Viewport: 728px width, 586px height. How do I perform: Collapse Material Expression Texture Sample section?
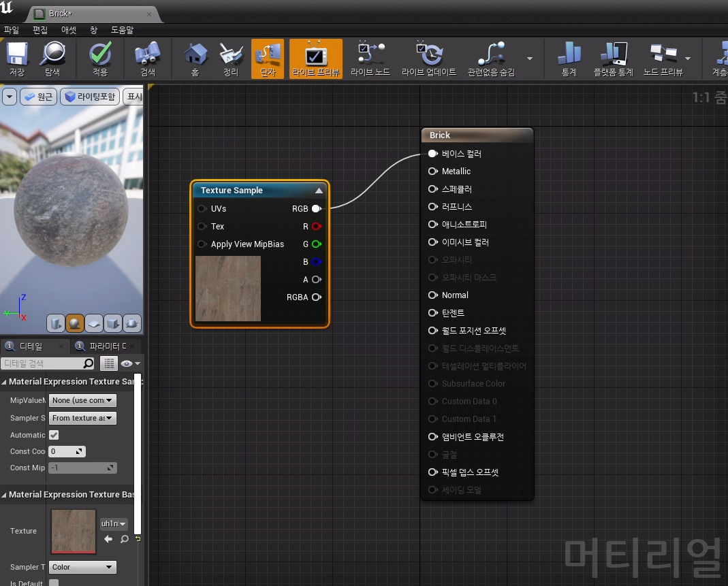click(3, 382)
